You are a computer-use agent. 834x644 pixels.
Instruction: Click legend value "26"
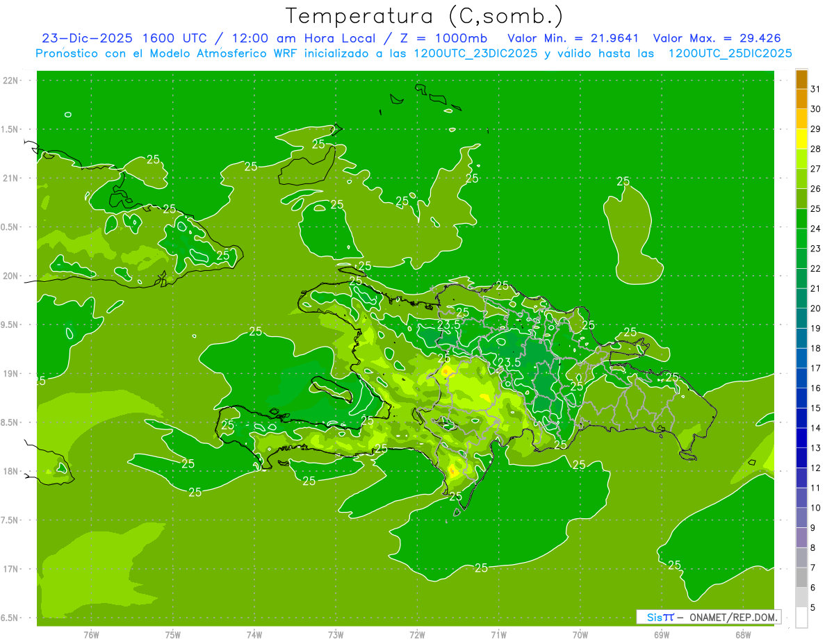pyautogui.click(x=816, y=189)
